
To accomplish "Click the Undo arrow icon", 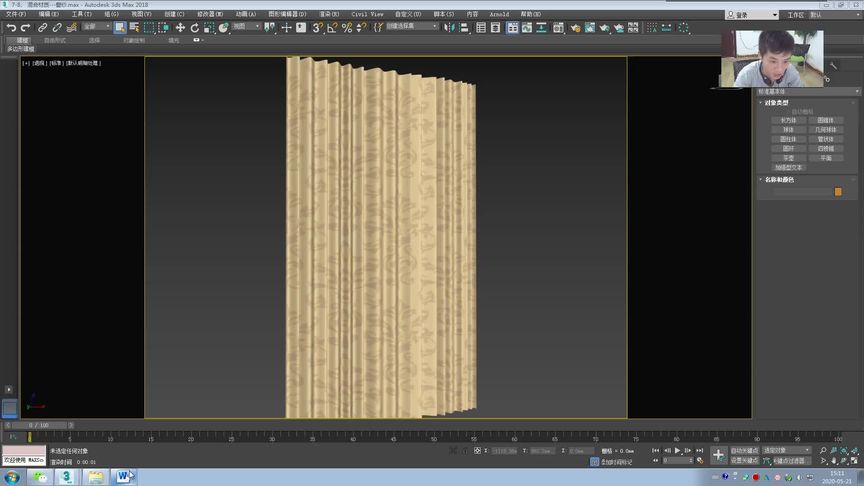I will point(9,27).
